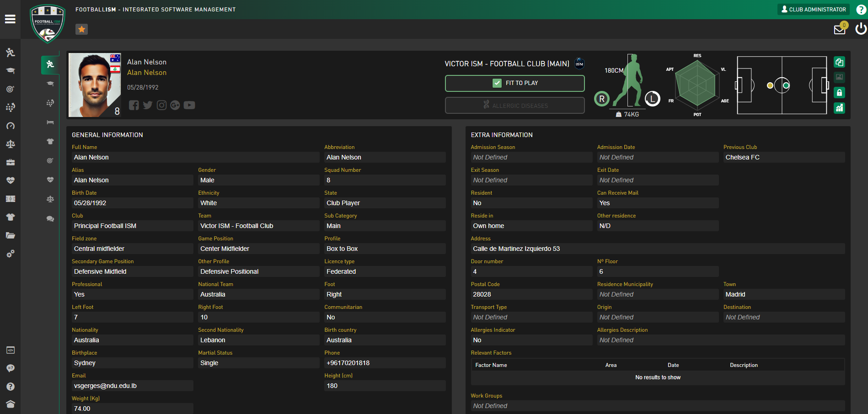The height and width of the screenshot is (414, 868).
Task: Click the Allergic Diseases button
Action: (514, 106)
